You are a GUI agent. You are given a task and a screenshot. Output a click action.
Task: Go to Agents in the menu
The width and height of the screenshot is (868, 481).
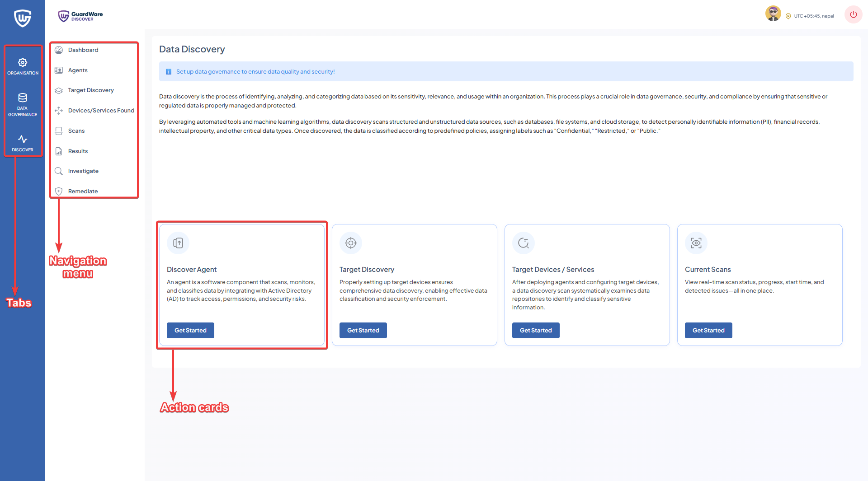[x=78, y=70]
